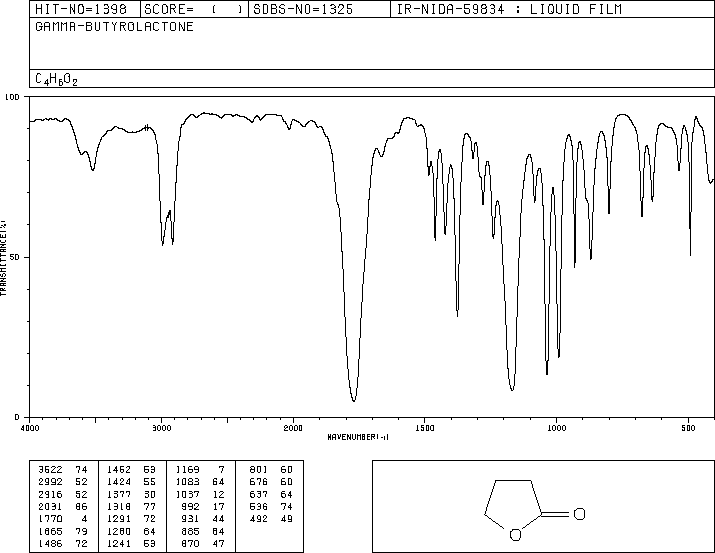Click the IR-NIDA-59834 : LIQUID FILM label

(x=509, y=9)
